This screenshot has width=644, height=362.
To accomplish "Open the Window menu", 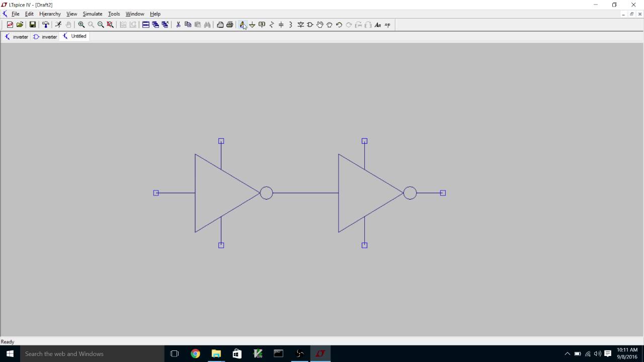I will coord(135,14).
